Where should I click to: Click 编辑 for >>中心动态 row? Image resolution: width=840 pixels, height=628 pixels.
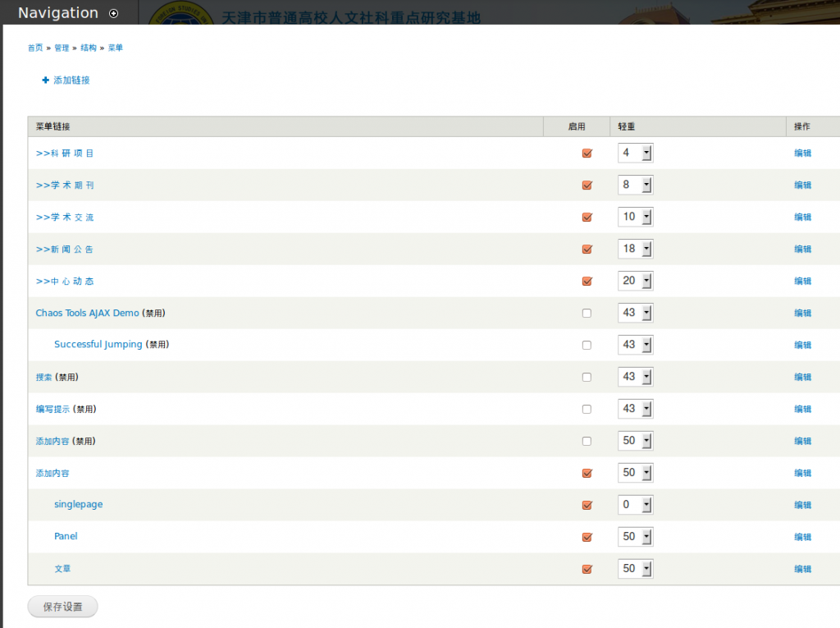[802, 281]
